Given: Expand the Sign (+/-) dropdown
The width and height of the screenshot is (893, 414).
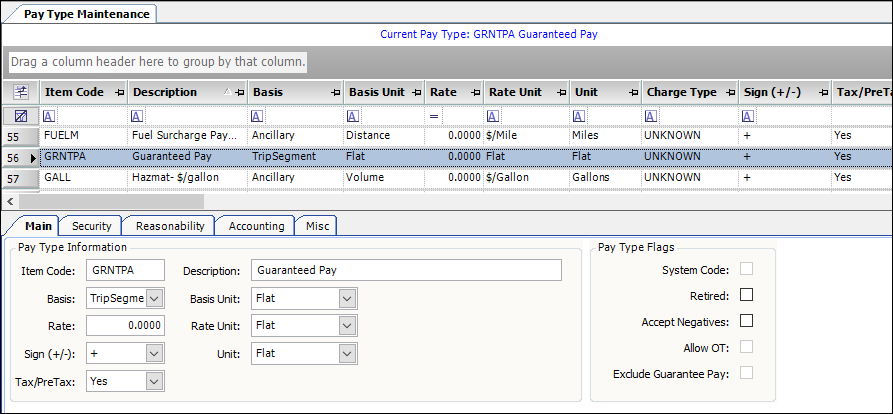Looking at the screenshot, I should 153,353.
